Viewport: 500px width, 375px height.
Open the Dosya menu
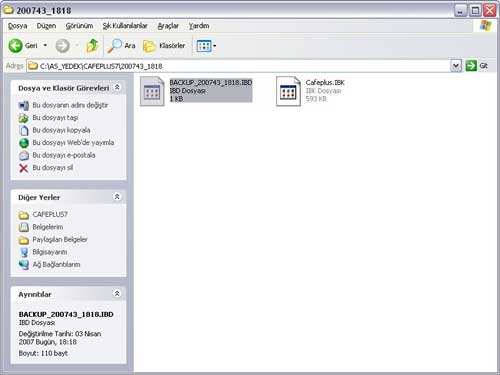point(18,26)
